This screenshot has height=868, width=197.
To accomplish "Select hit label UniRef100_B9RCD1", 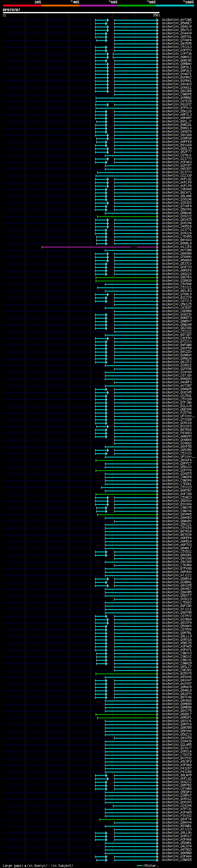I will tap(176, 125).
